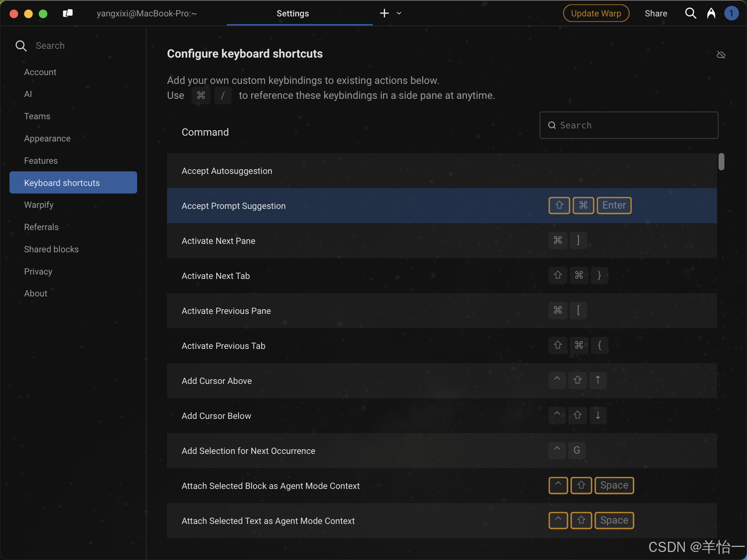Click the notification badge avatar icon

731,13
